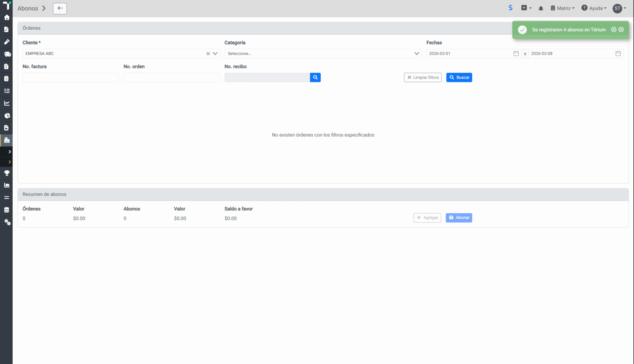This screenshot has width=634, height=364.
Task: Expand the white chevron sidebar submenu
Action: tap(10, 152)
